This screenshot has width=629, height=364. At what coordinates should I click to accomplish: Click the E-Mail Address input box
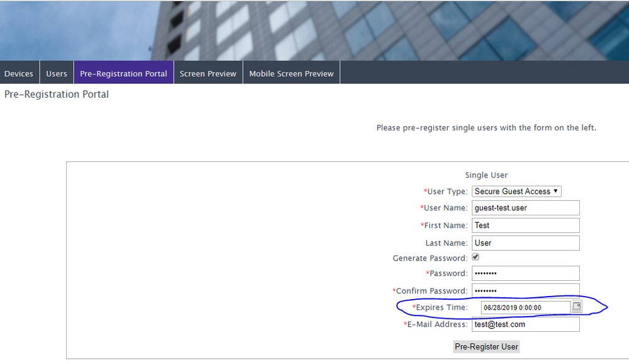[525, 324]
